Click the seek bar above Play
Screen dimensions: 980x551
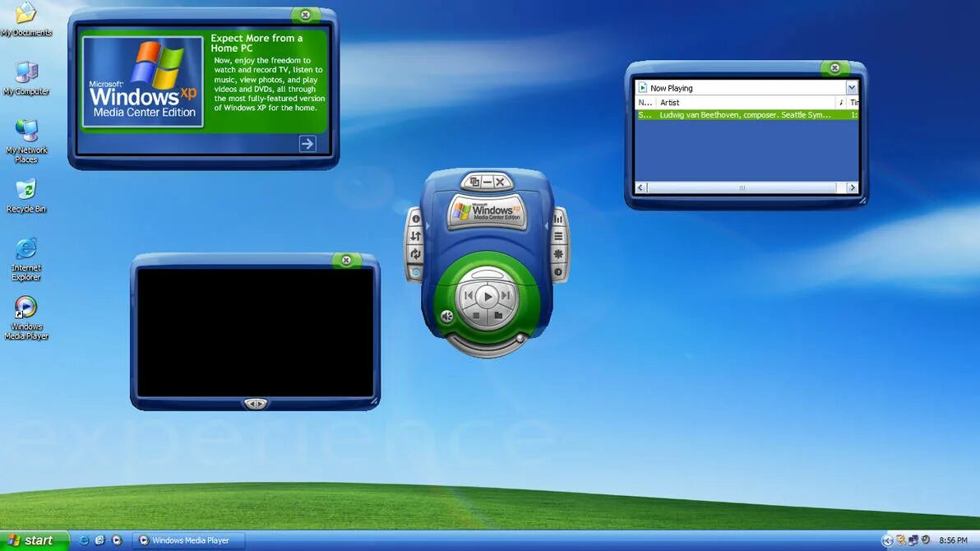486,275
